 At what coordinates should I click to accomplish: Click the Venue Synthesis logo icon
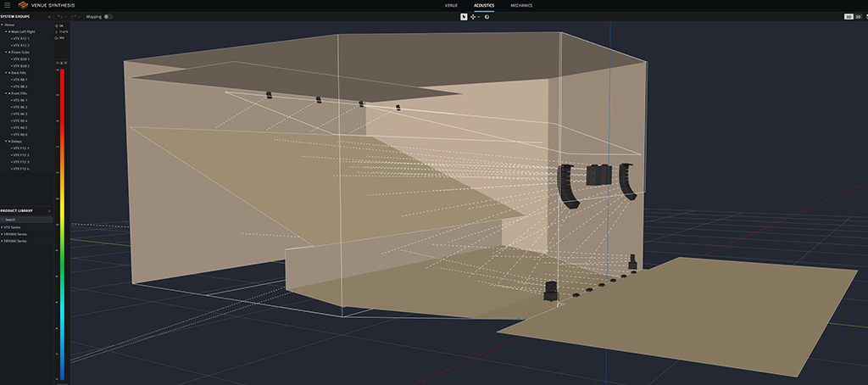pyautogui.click(x=23, y=5)
